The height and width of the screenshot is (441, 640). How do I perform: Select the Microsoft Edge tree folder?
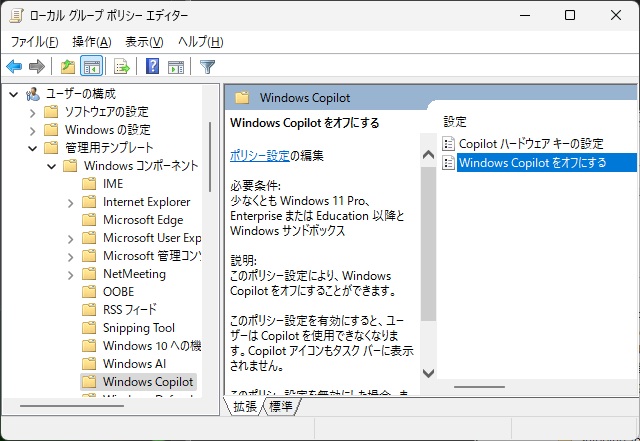pyautogui.click(x=143, y=220)
